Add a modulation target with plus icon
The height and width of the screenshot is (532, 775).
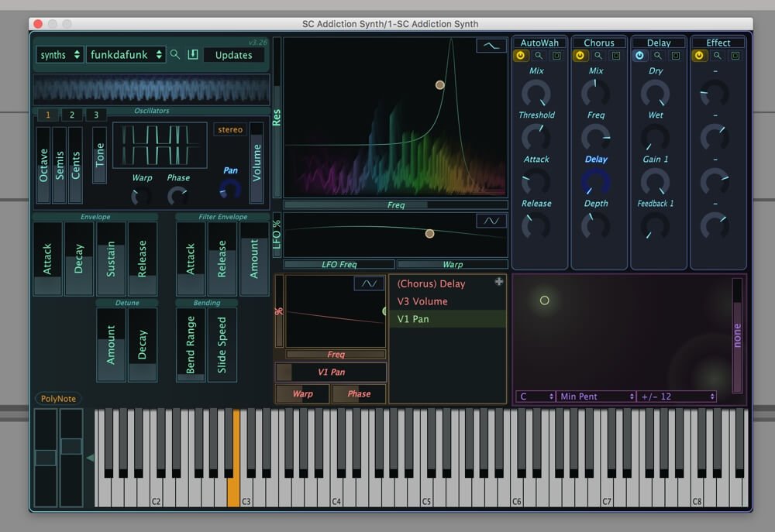pyautogui.click(x=499, y=282)
